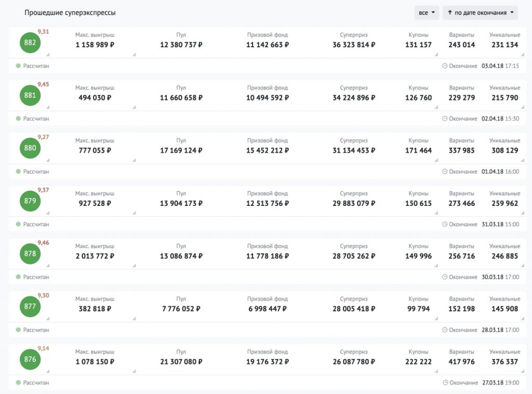Click clock icon beside Окончание 27.03.18
This screenshot has width=532, height=394.
tap(445, 383)
